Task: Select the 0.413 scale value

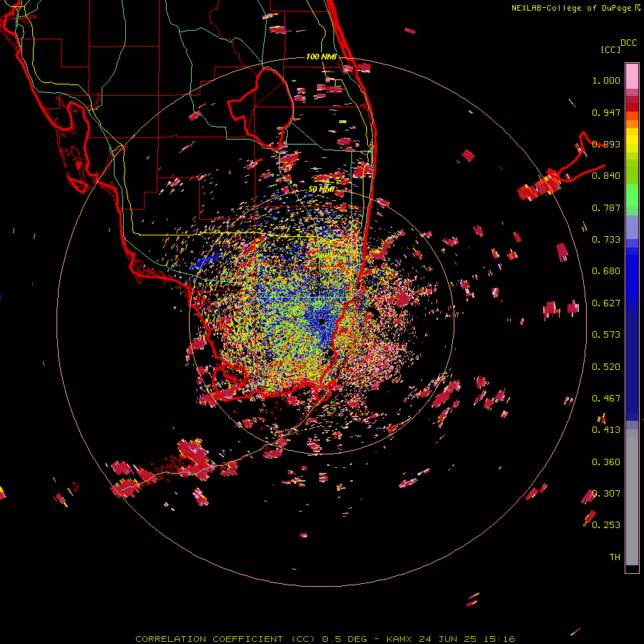Action: pyautogui.click(x=606, y=430)
